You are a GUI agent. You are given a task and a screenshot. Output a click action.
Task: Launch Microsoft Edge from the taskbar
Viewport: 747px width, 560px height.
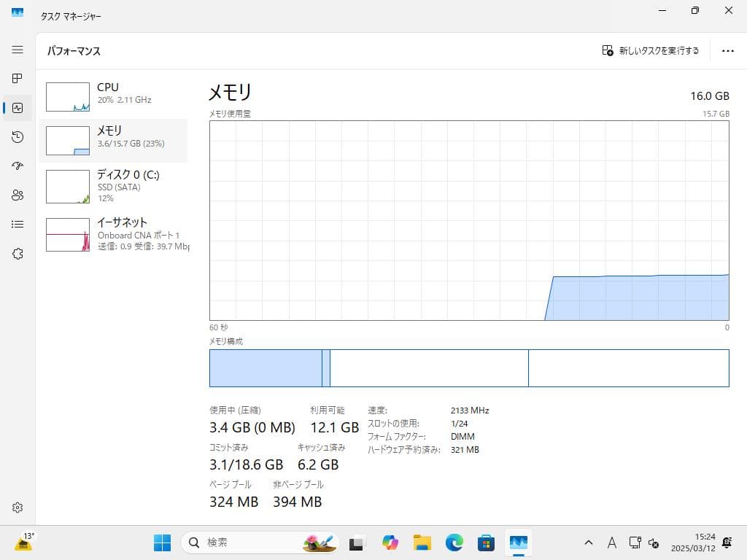(454, 542)
